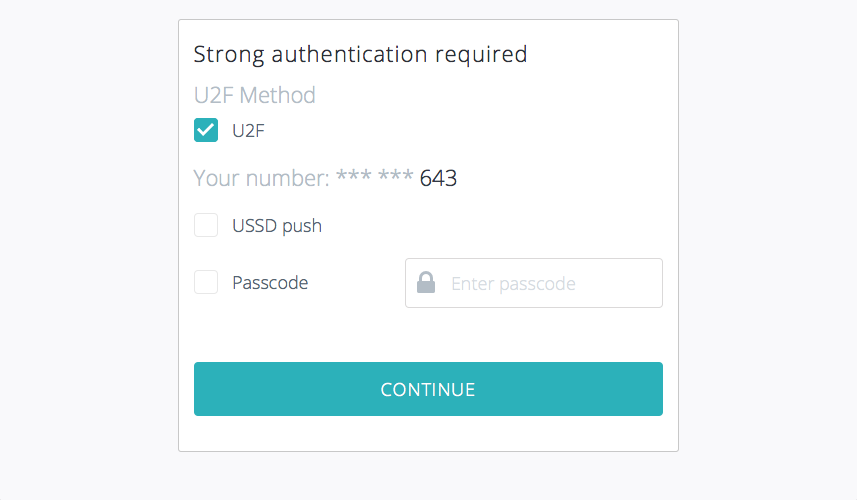Click the "Enter passcode" placeholder text
Viewport: 857px width, 500px height.
[x=513, y=284]
